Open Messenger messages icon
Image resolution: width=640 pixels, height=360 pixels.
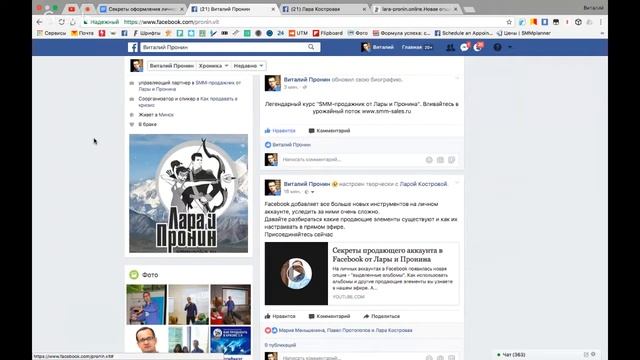coord(464,47)
